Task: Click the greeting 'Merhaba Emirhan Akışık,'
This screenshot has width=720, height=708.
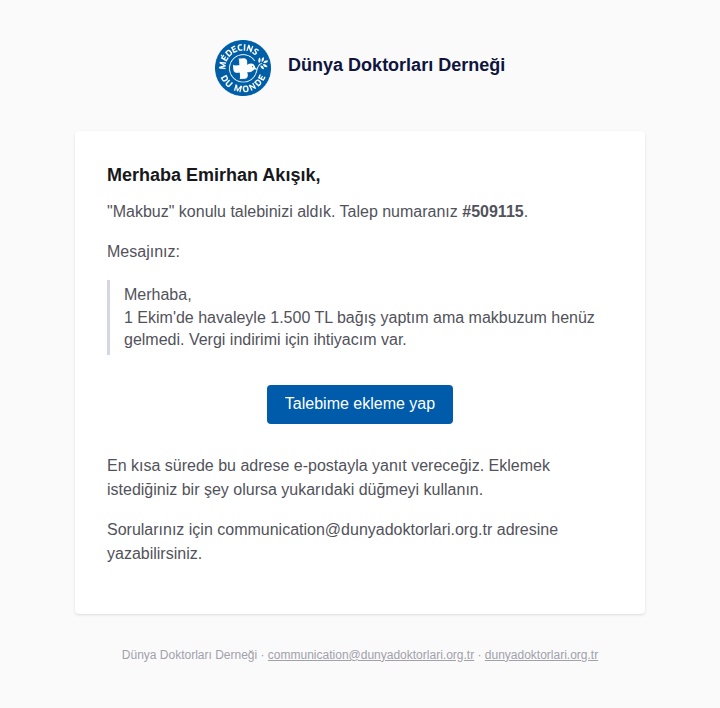Action: tap(214, 175)
